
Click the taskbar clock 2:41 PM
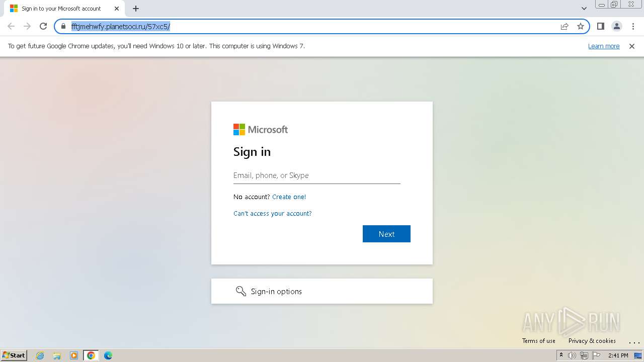click(618, 355)
